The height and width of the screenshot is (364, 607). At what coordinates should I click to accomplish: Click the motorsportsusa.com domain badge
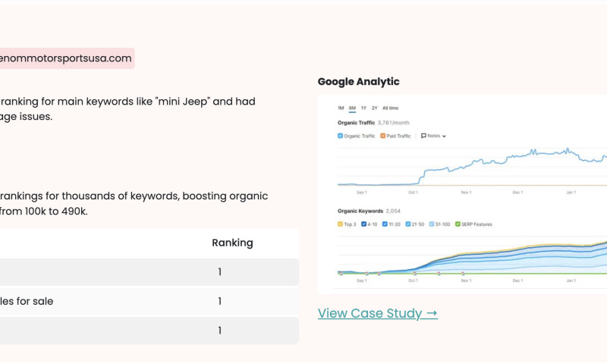(x=66, y=58)
